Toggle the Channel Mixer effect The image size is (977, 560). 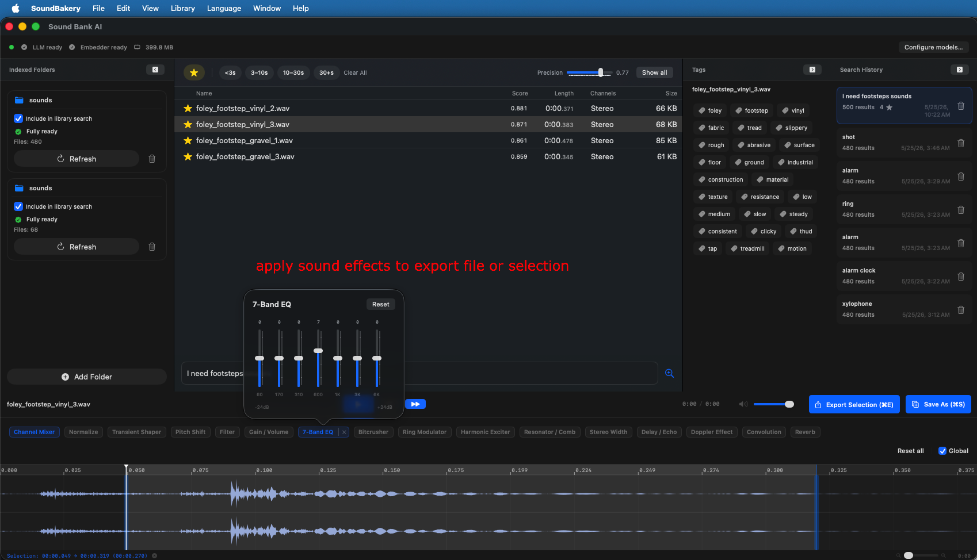pyautogui.click(x=35, y=432)
